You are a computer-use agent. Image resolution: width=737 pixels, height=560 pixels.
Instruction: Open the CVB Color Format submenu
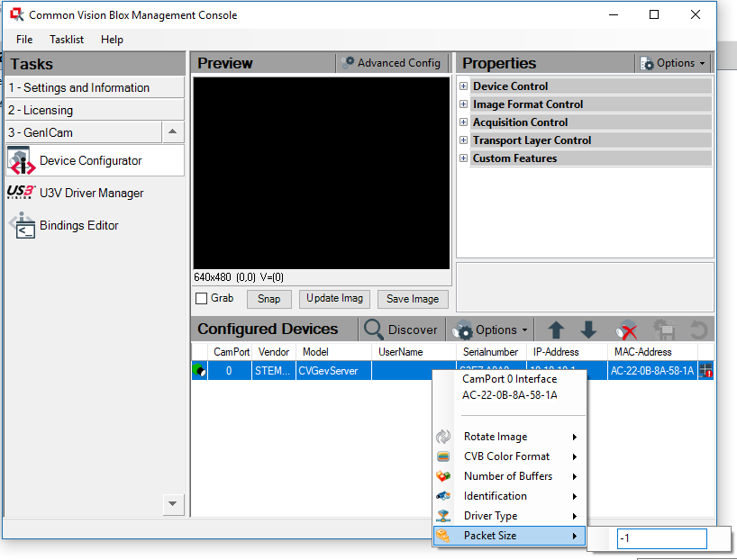(x=510, y=456)
